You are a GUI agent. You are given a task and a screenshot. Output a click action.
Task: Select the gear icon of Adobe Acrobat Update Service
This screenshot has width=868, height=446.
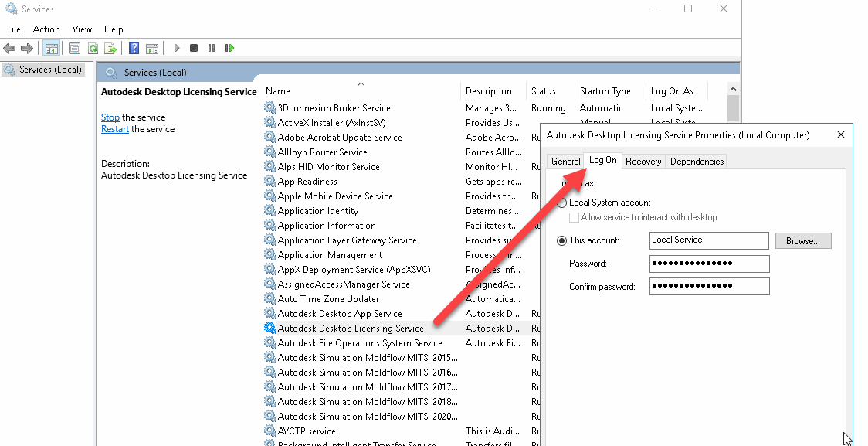coord(270,137)
